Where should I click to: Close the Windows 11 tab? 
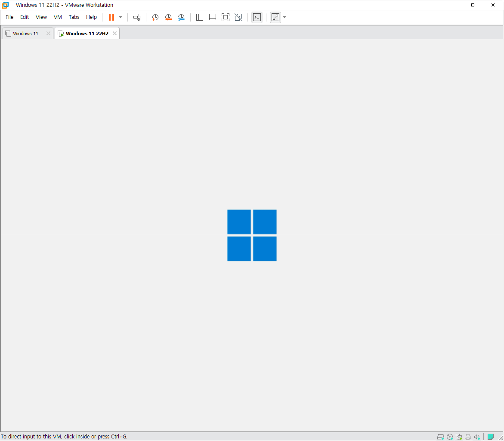(x=48, y=34)
